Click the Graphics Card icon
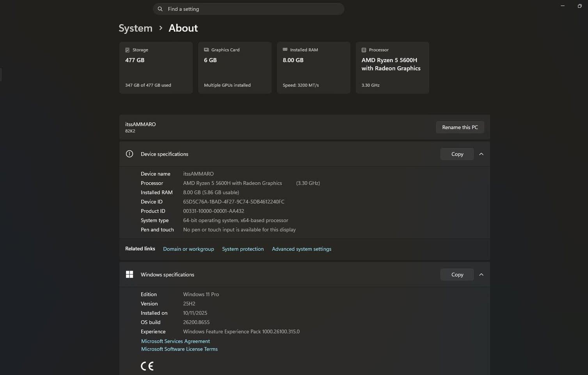The image size is (588, 375). 206,50
